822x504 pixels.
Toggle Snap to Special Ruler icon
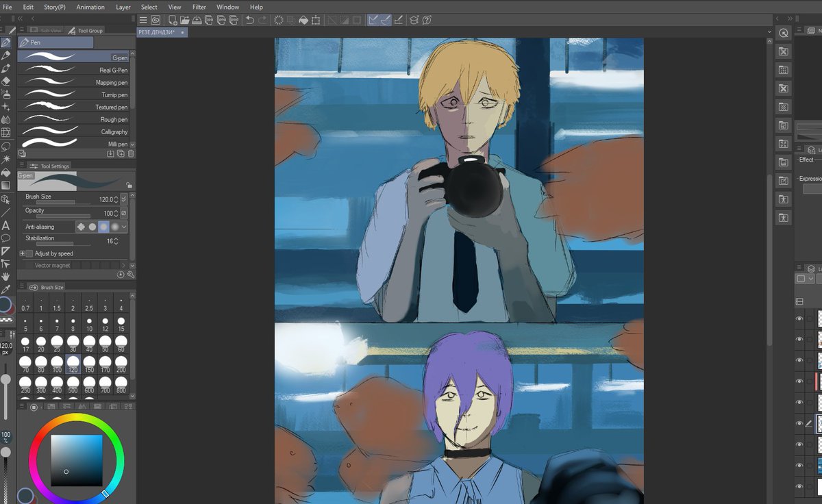386,20
